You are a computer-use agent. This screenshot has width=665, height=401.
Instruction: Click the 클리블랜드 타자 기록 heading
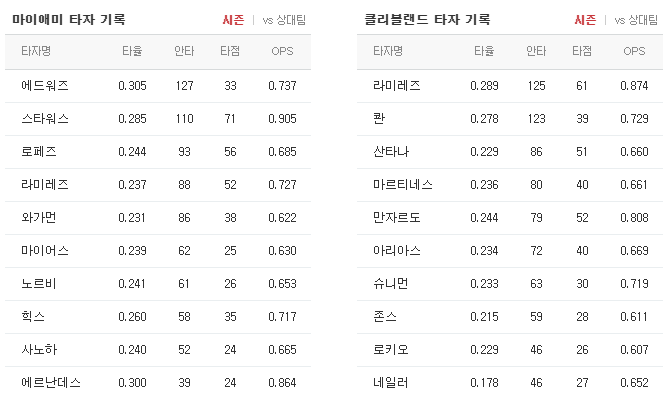pos(427,19)
